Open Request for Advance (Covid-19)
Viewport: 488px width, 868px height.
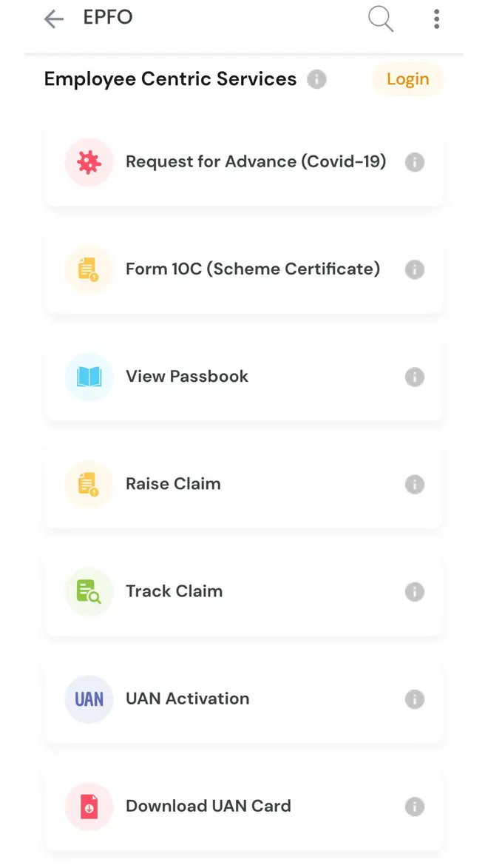point(256,161)
